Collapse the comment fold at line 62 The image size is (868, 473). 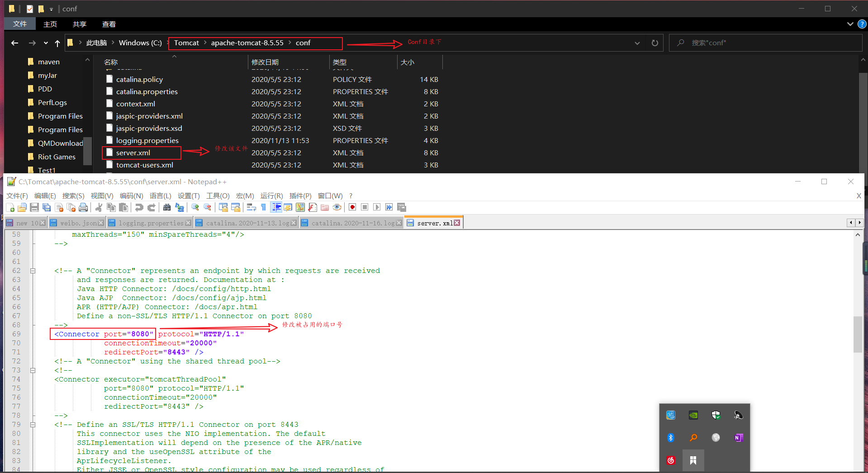pyautogui.click(x=33, y=271)
